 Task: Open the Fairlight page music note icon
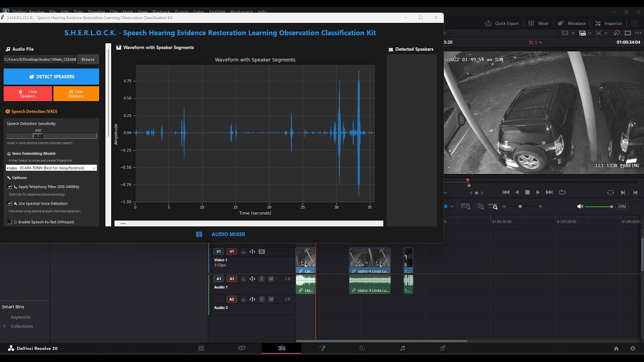403,348
